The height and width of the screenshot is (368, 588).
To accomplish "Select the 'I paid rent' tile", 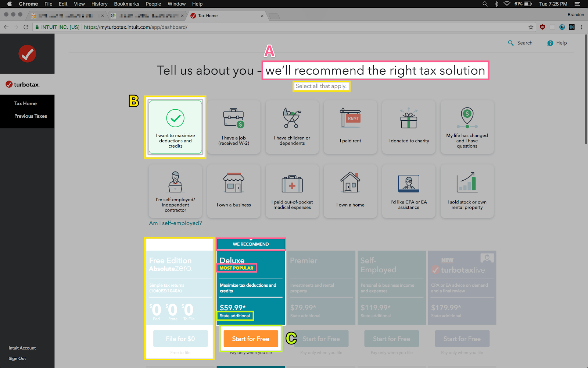I will pos(350,127).
